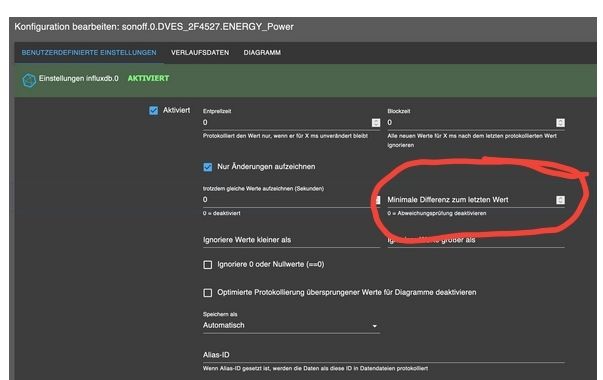Focus Ignoriere Werte kleiner als field
The height and width of the screenshot is (380, 603).
click(291, 240)
